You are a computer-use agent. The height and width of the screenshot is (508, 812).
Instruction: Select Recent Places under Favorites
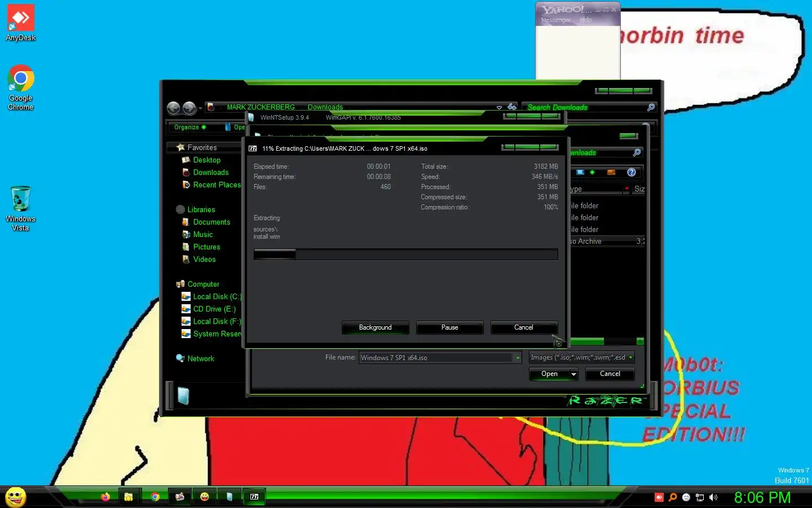coord(217,185)
